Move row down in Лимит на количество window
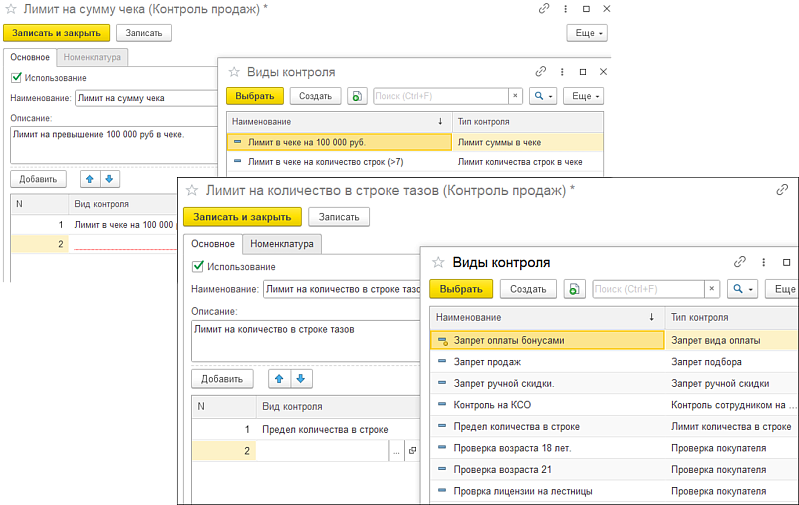 click(301, 379)
